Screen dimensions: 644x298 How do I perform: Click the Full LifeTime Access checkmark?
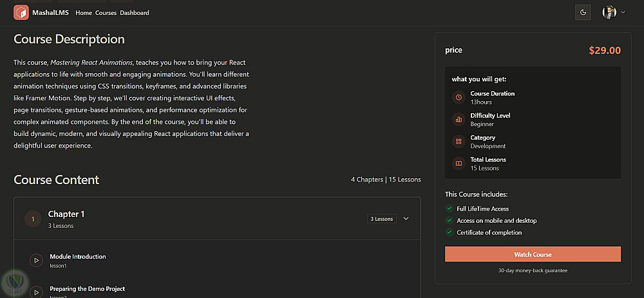pos(450,209)
